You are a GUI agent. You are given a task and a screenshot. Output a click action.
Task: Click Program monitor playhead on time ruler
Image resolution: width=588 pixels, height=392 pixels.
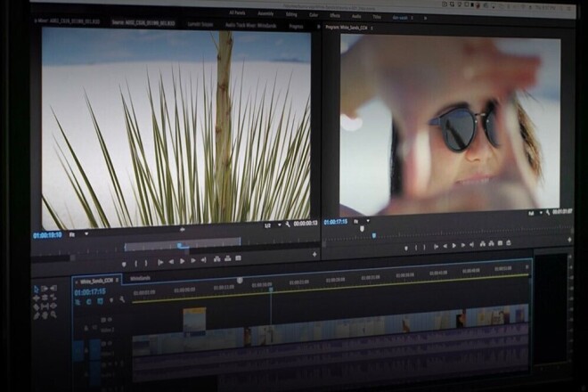374,235
